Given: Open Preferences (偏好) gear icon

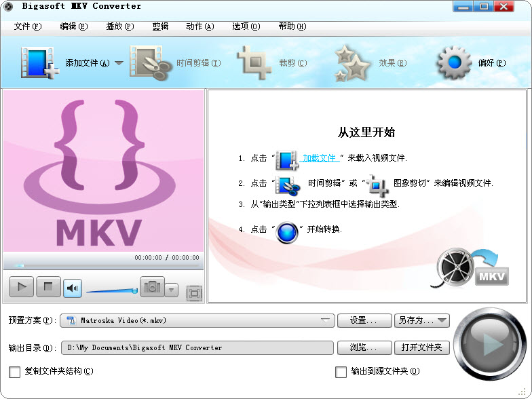Looking at the screenshot, I should tap(455, 62).
